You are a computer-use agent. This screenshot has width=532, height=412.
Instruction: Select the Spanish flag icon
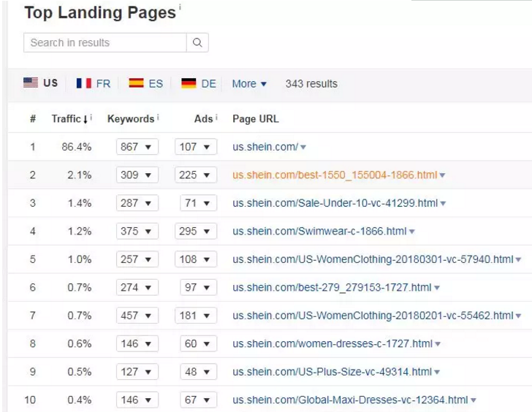pos(137,83)
